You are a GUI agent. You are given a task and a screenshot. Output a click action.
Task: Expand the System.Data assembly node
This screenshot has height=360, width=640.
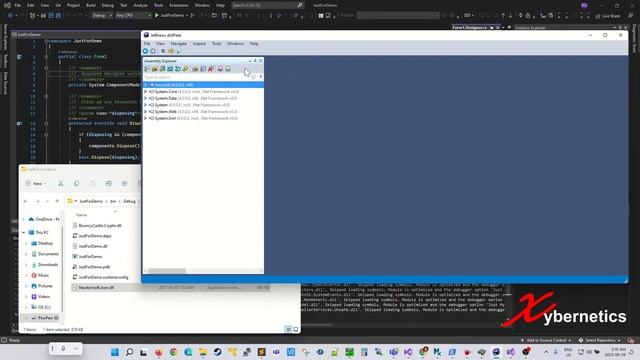pyautogui.click(x=146, y=98)
